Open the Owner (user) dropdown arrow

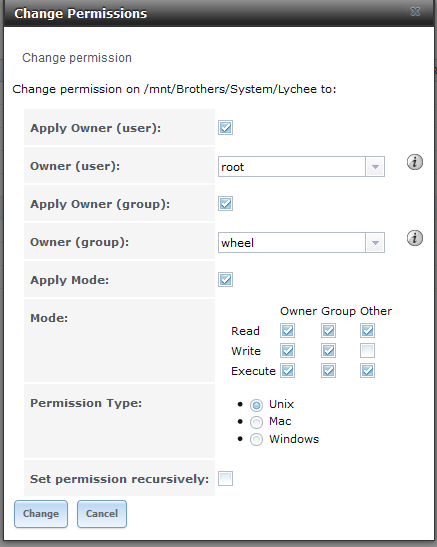pos(375,167)
